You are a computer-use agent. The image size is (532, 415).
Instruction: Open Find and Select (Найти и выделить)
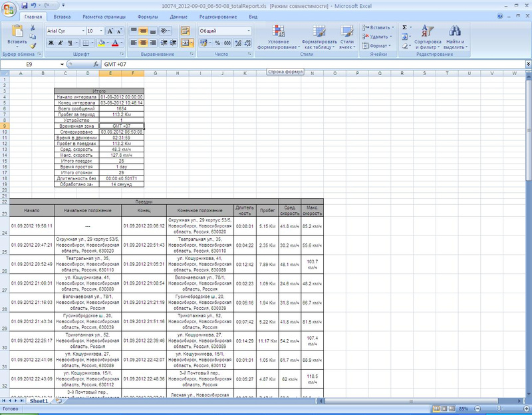(x=454, y=37)
